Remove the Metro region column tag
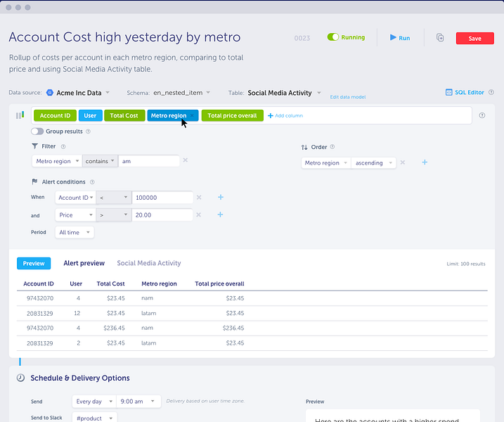Viewport: 504px width, 422px height. [x=192, y=115]
